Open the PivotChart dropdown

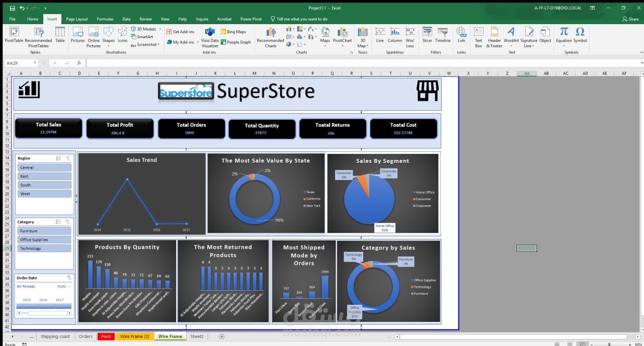343,46
